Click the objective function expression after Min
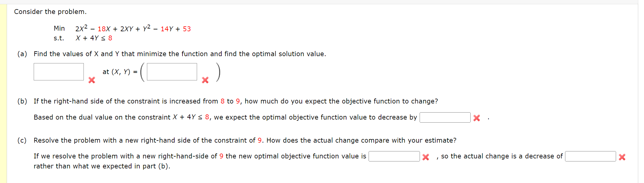Viewport: 644px width, 183px height. (x=133, y=29)
